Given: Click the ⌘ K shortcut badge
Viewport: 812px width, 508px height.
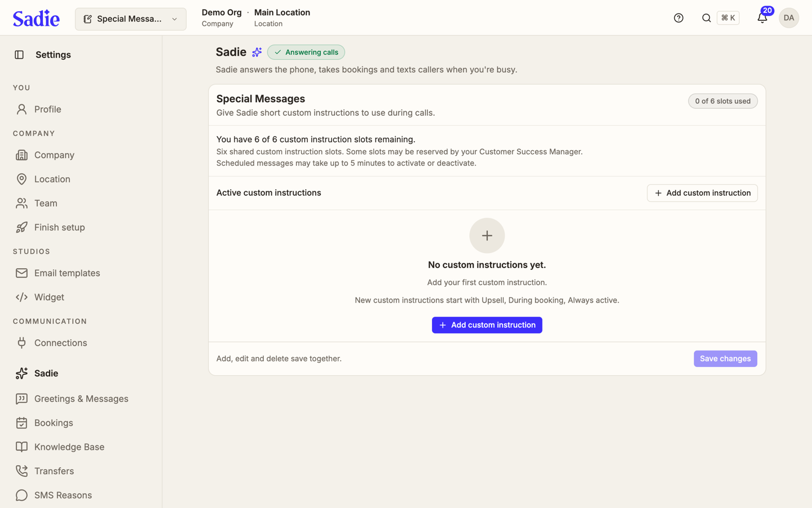Looking at the screenshot, I should 728,18.
